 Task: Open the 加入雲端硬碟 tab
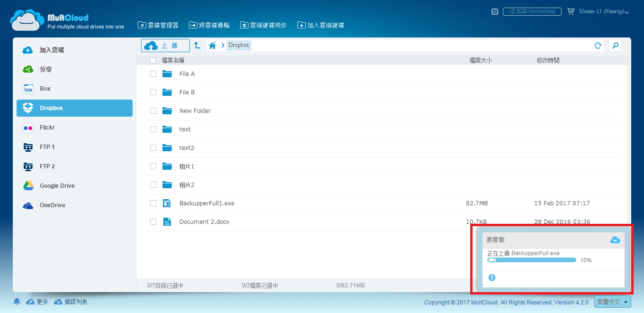(321, 25)
